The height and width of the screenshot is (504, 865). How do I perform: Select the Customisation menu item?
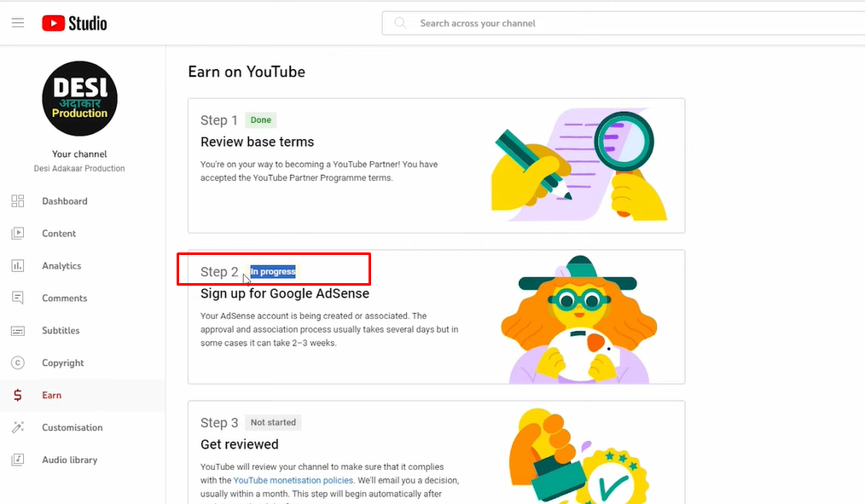(x=73, y=428)
